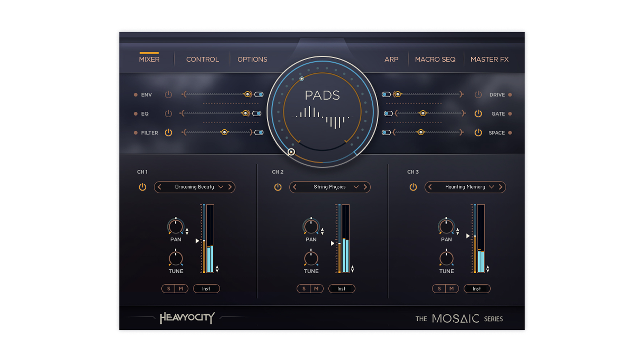This screenshot has height=362, width=644.
Task: Click the PADS macro knob handle
Action: click(291, 152)
